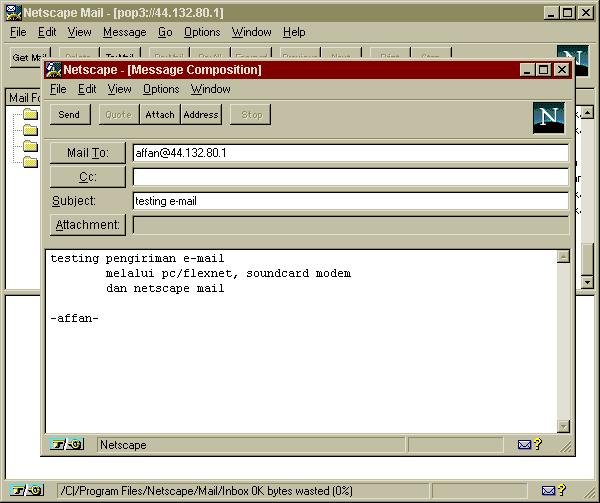This screenshot has height=503, width=600.
Task: Click the Mail Folder column header
Action: tap(24, 98)
